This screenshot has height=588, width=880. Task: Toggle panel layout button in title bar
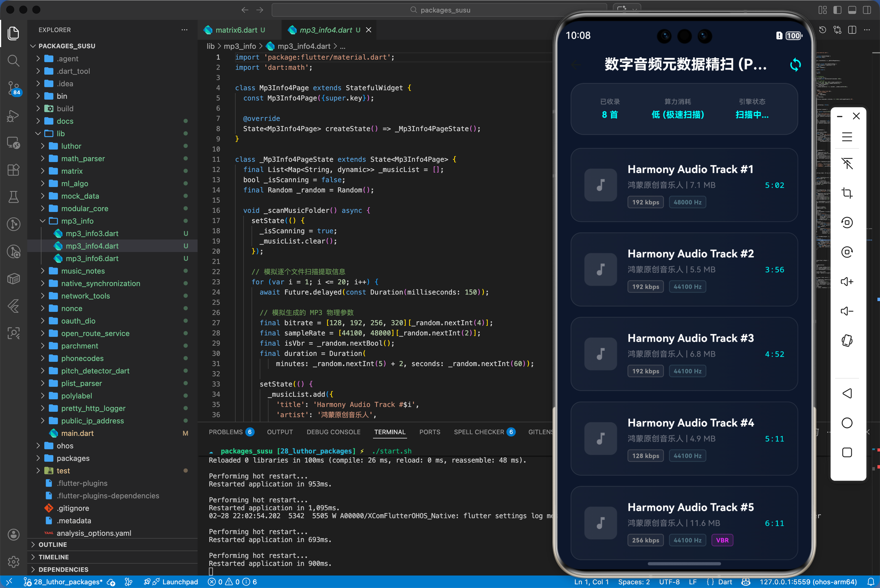tap(852, 10)
